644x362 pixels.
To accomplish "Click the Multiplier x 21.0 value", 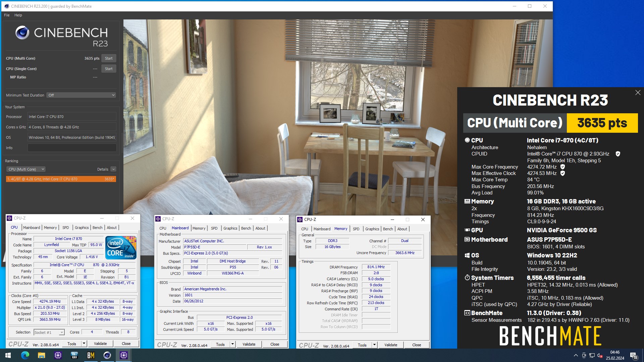I will tap(50, 307).
